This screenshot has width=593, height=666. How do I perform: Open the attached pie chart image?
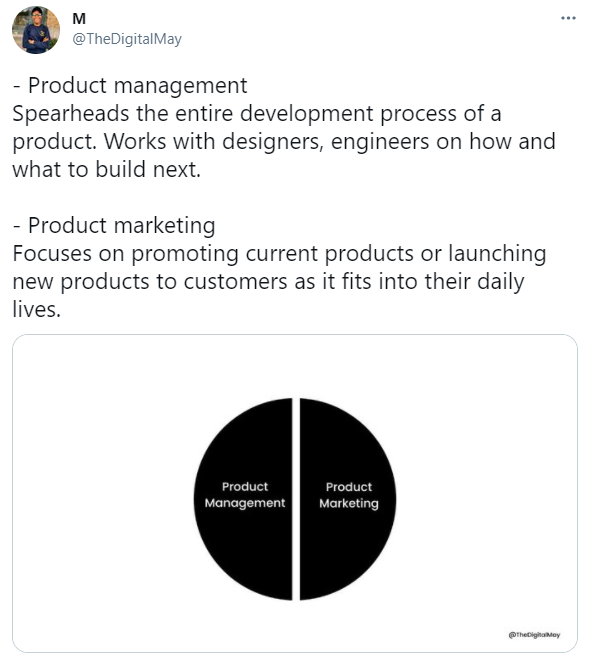pos(295,493)
